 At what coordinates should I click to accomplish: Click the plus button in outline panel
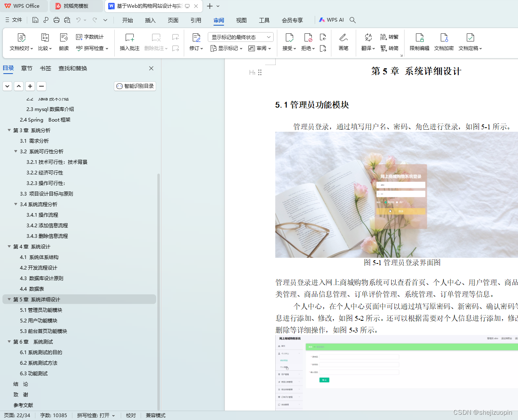click(x=30, y=86)
